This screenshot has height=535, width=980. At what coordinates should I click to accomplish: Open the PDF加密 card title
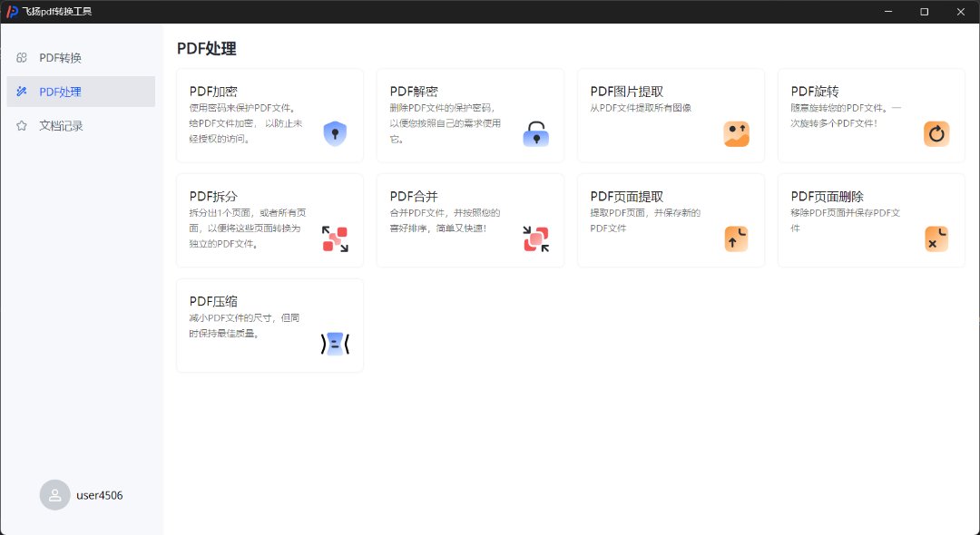coord(213,92)
